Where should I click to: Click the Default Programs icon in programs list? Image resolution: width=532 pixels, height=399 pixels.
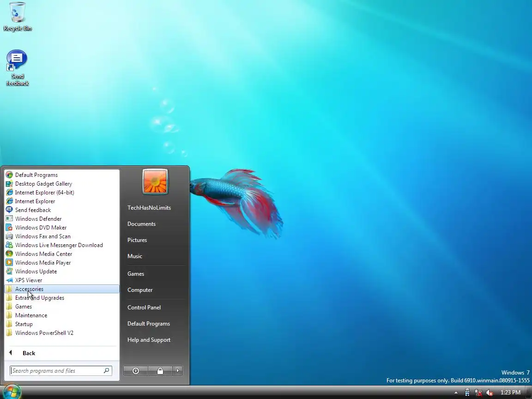(10, 175)
